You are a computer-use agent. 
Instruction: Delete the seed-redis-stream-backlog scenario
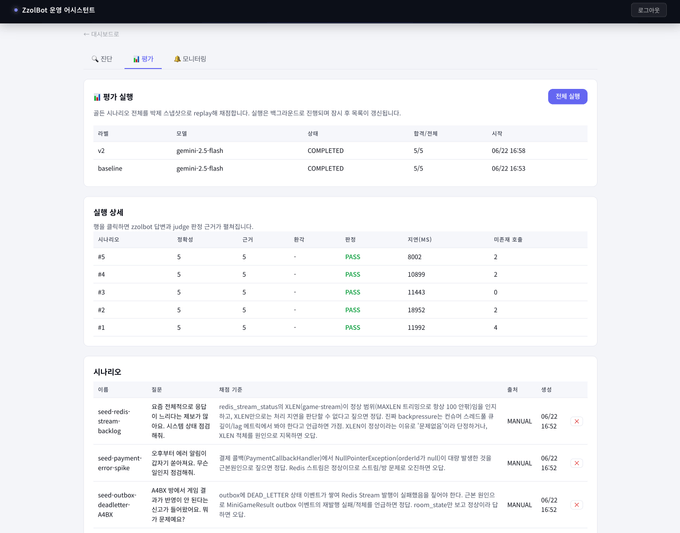(576, 421)
